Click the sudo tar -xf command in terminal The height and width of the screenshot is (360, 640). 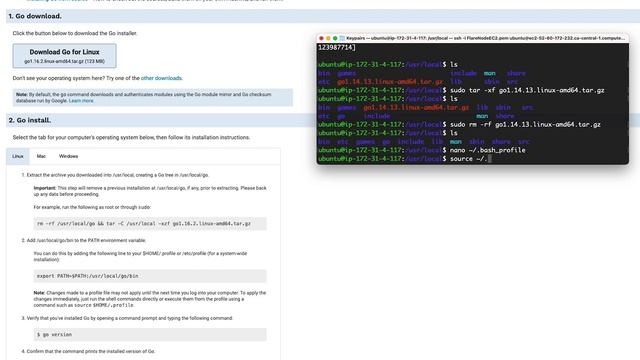[x=527, y=90]
